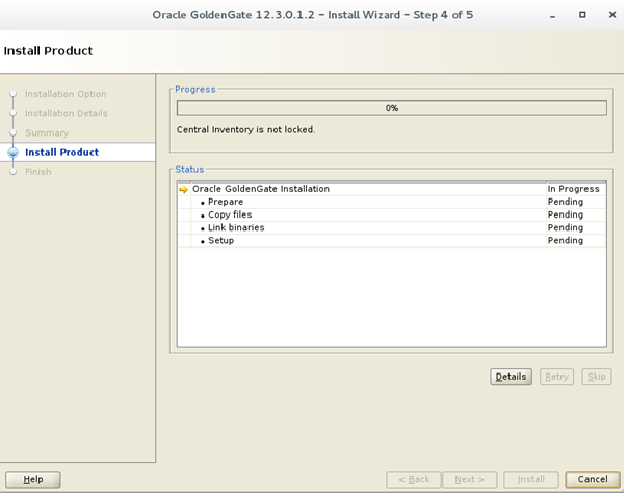This screenshot has width=624, height=493.
Task: Open the Details button
Action: tap(511, 376)
